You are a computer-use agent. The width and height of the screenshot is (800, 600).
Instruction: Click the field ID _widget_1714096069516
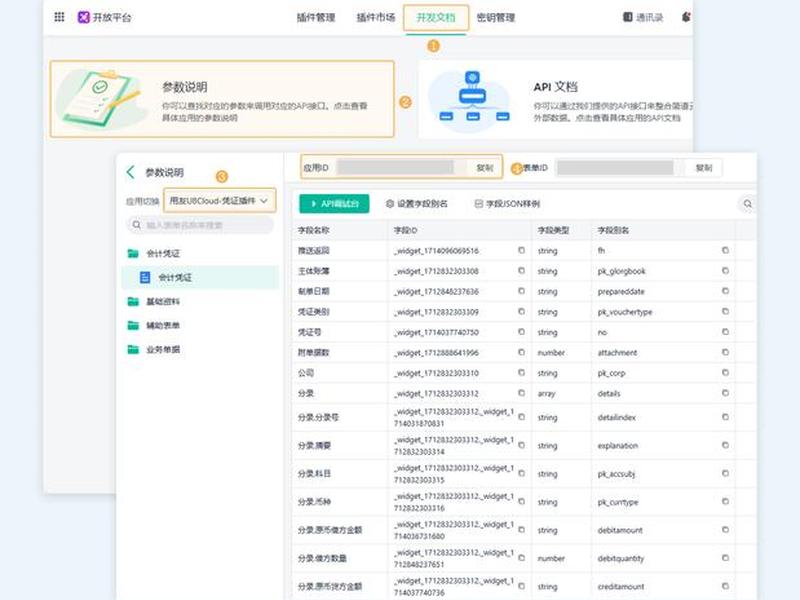(x=436, y=251)
